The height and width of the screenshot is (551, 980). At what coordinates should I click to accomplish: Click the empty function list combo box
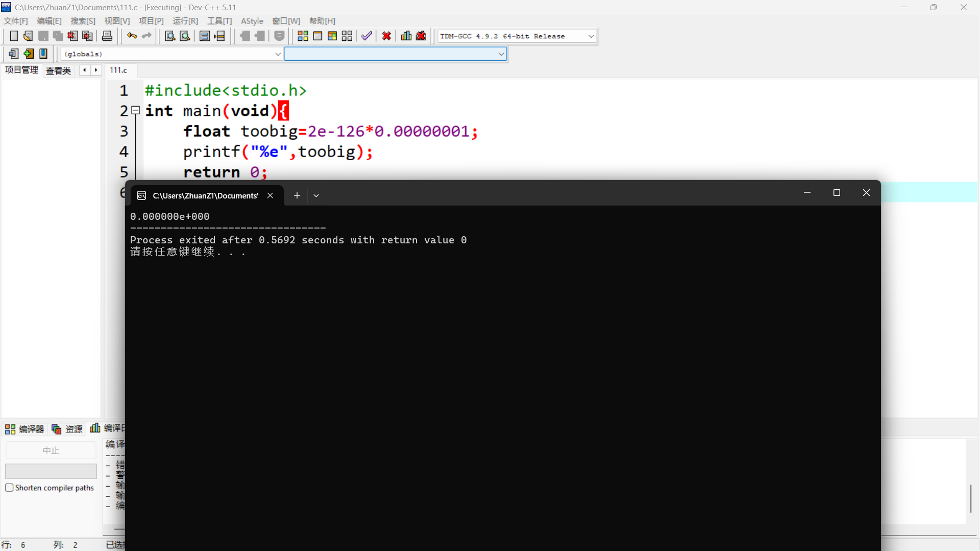pyautogui.click(x=395, y=54)
